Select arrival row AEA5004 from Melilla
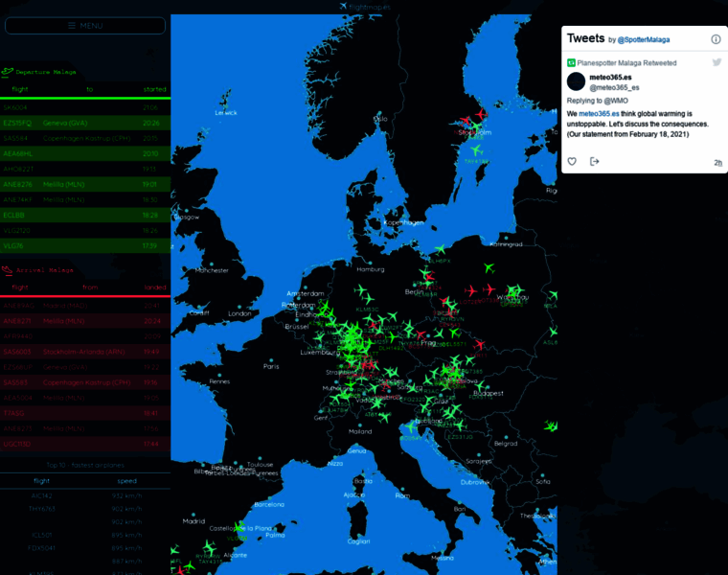Viewport: 728px width, 575px height. click(85, 398)
